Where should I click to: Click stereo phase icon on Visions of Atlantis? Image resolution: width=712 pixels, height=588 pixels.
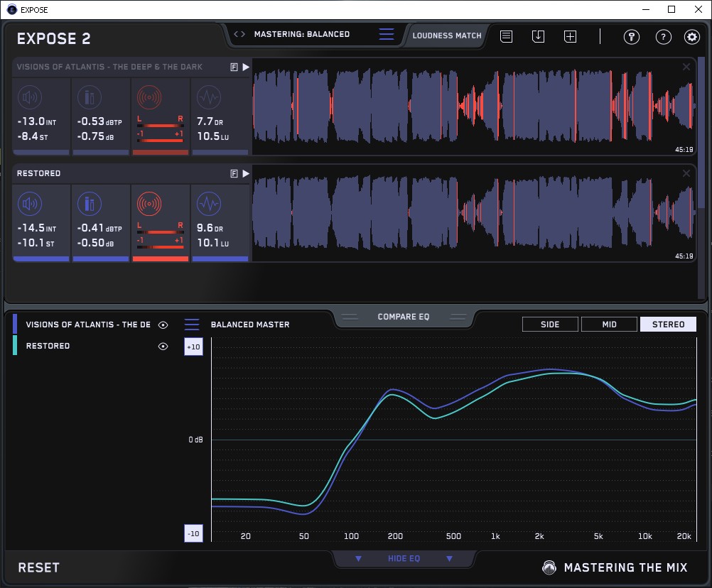[149, 97]
